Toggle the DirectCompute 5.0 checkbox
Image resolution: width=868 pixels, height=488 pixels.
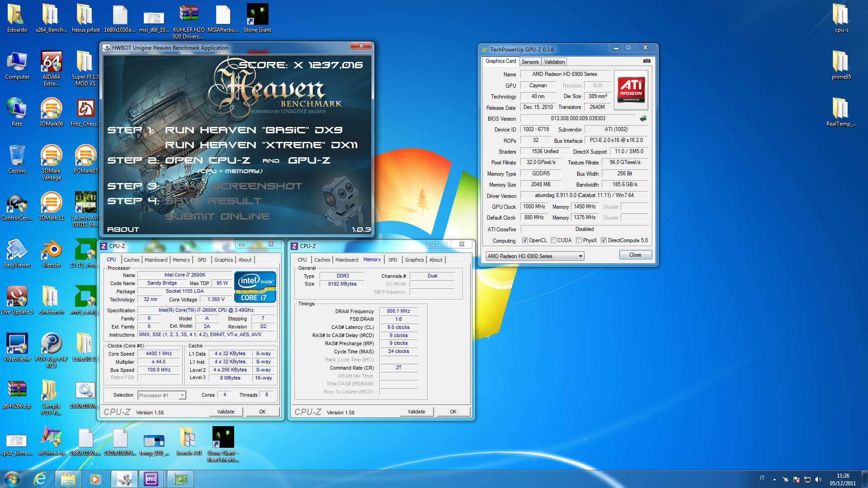click(604, 240)
